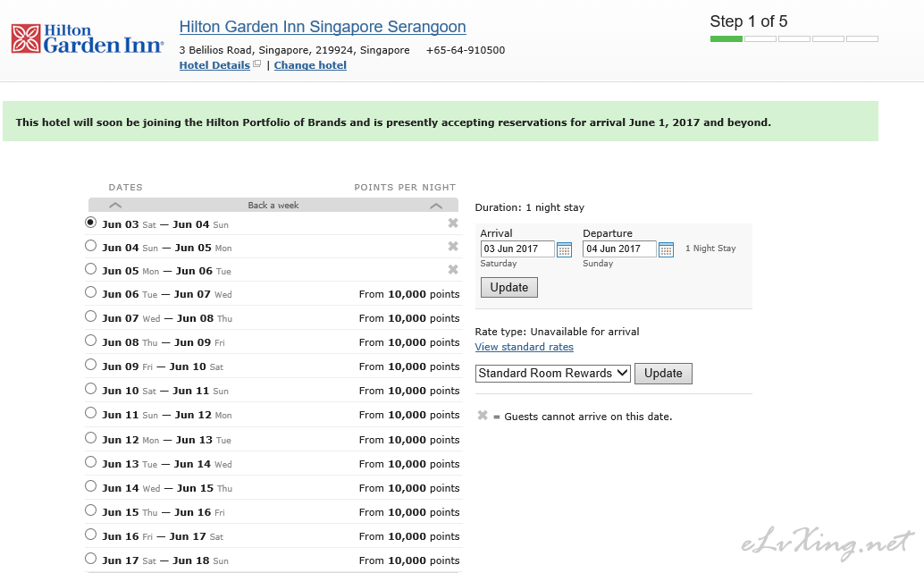924x573 pixels.
Task: Select the Jun 04 – Jun 05 radio button
Action: (x=90, y=245)
